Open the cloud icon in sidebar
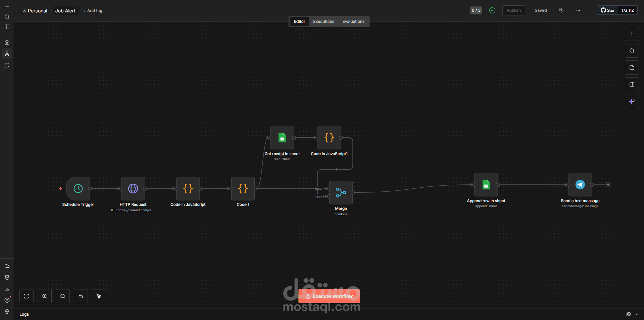 pos(7,266)
